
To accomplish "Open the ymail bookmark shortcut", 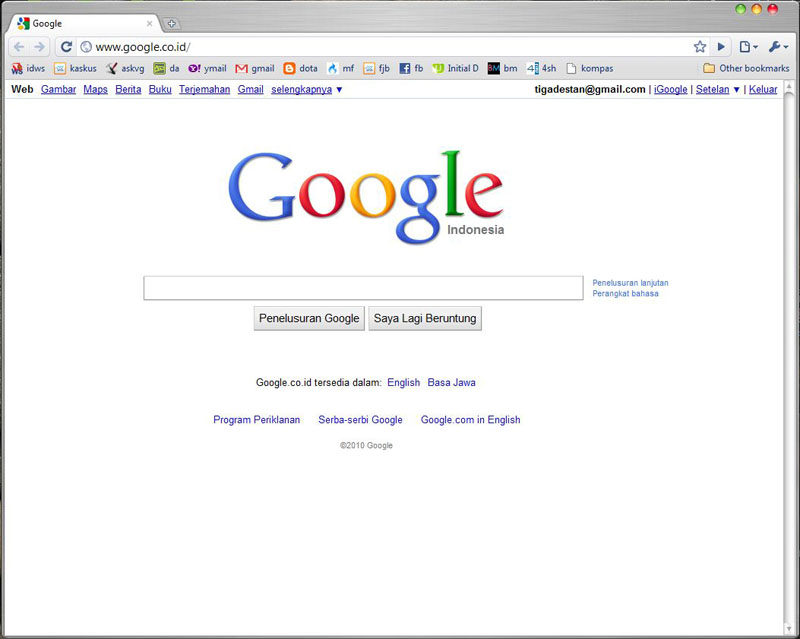I will [210, 68].
